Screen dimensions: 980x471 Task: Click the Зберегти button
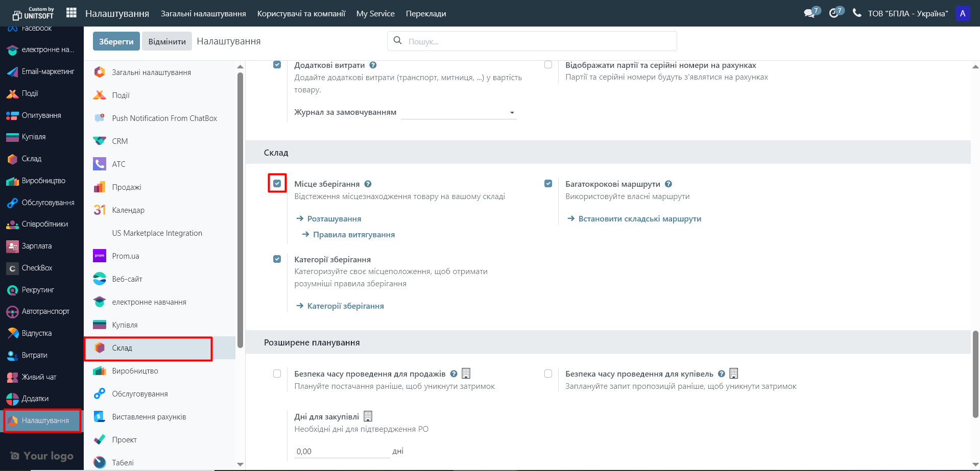click(x=116, y=41)
